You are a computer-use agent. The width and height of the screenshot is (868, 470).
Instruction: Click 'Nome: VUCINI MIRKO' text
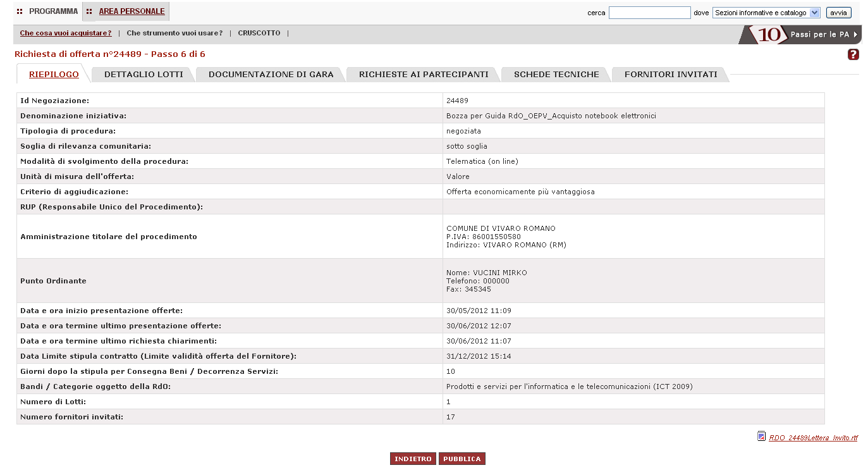pos(487,273)
